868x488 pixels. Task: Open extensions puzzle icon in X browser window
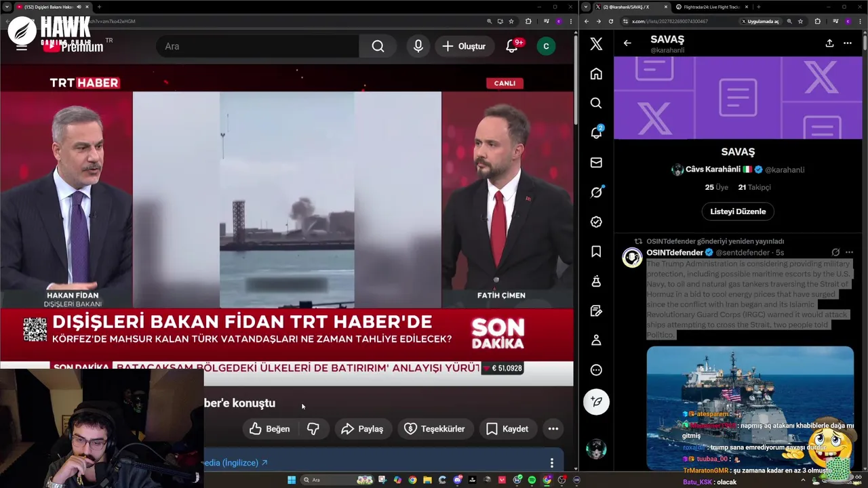click(817, 21)
